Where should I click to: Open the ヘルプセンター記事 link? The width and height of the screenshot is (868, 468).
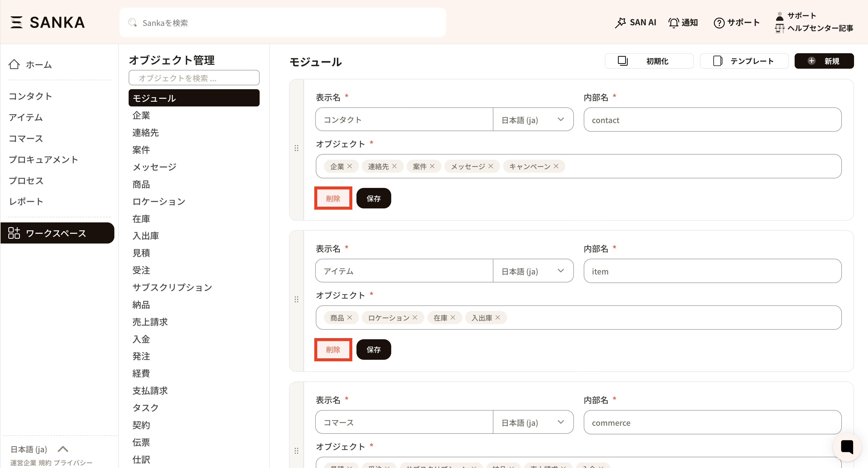(820, 28)
